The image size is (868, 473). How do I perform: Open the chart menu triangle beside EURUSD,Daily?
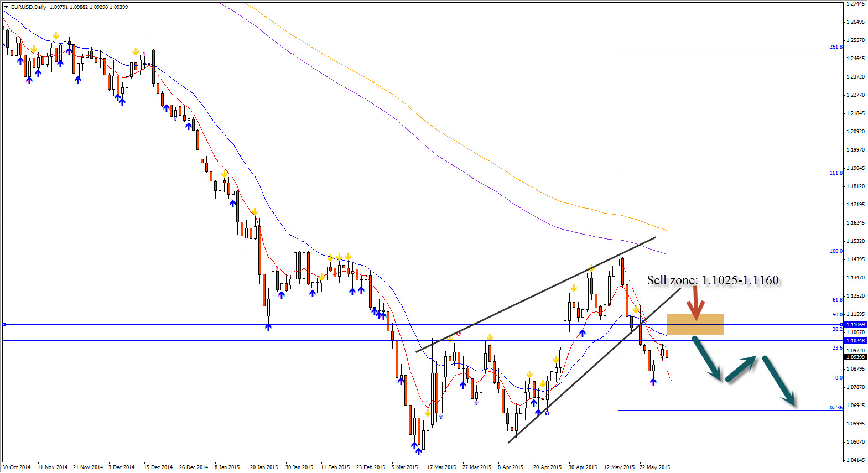click(x=6, y=7)
